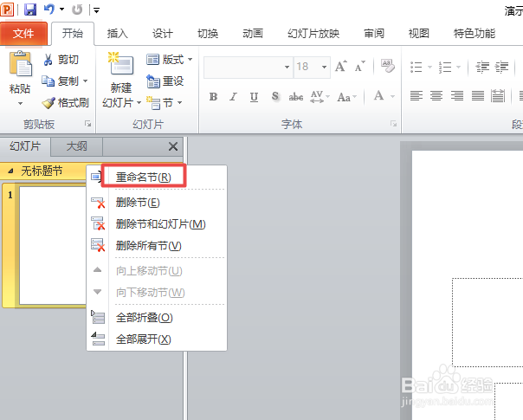Expand the 粘贴 paste options arrow
This screenshot has height=420, width=523.
[20, 103]
